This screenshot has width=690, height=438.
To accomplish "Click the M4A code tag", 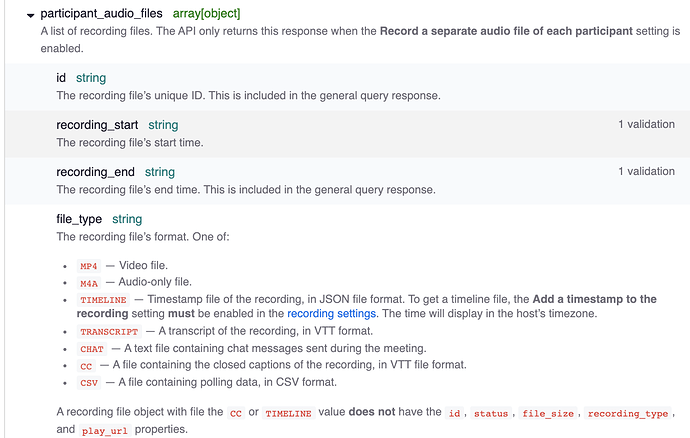I will tap(88, 283).
